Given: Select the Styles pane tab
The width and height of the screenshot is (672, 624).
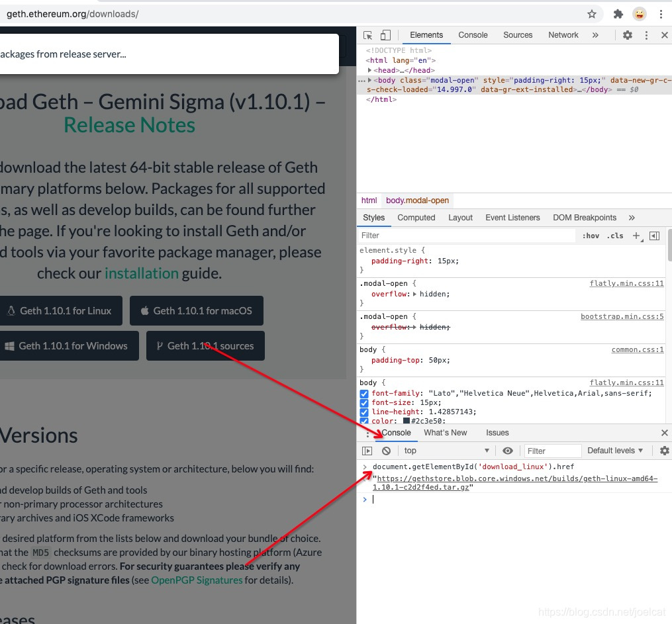Looking at the screenshot, I should coord(373,218).
